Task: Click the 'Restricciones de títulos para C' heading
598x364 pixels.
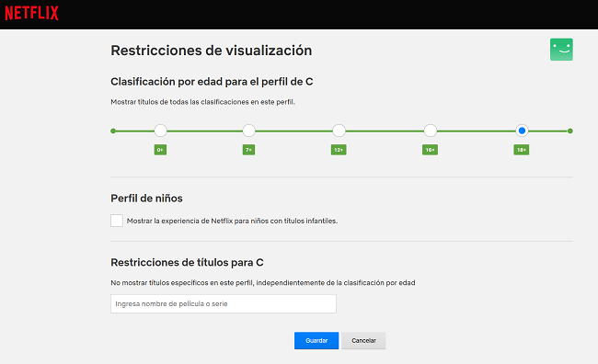Action: point(187,262)
